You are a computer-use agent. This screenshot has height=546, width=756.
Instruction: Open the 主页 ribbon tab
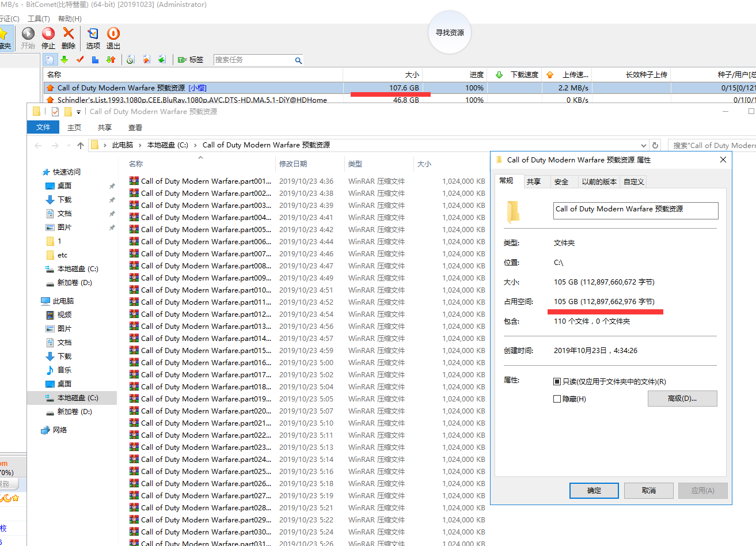(x=74, y=127)
